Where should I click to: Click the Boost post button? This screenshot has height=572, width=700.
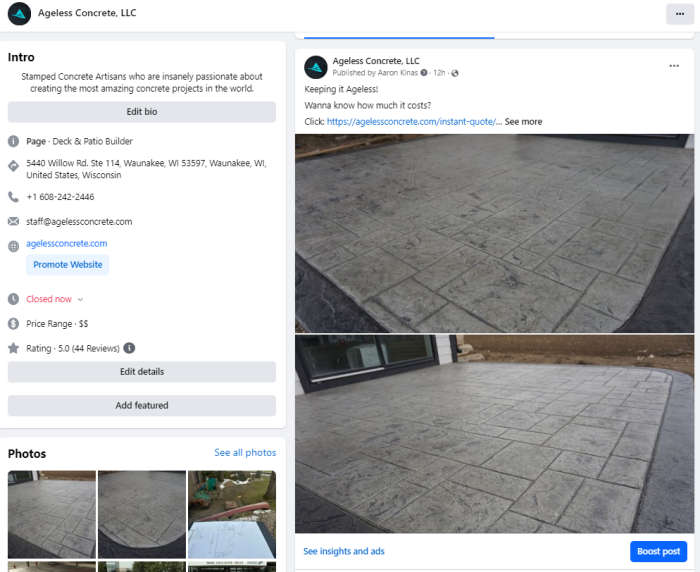point(658,551)
